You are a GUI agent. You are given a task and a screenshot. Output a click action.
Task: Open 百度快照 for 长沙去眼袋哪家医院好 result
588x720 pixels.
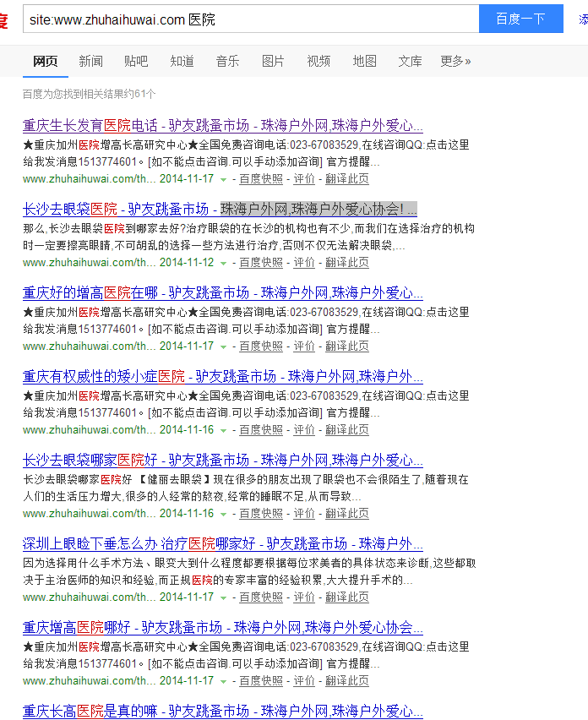(261, 513)
